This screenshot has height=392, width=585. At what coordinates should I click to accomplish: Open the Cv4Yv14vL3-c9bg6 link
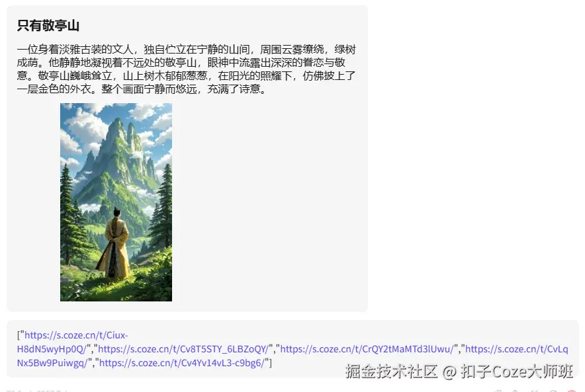tap(183, 363)
